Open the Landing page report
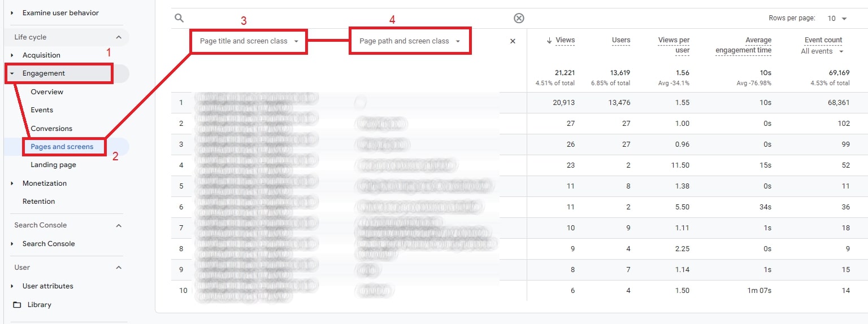The image size is (868, 324). click(53, 165)
